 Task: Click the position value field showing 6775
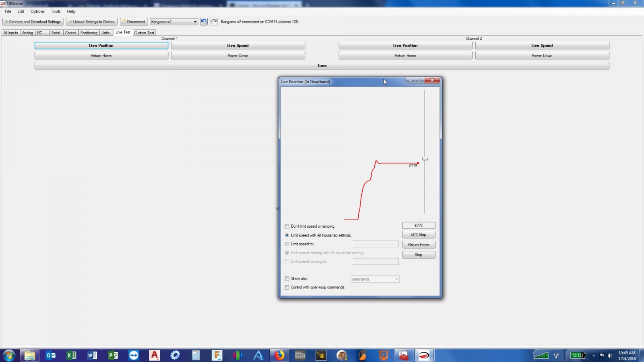419,226
